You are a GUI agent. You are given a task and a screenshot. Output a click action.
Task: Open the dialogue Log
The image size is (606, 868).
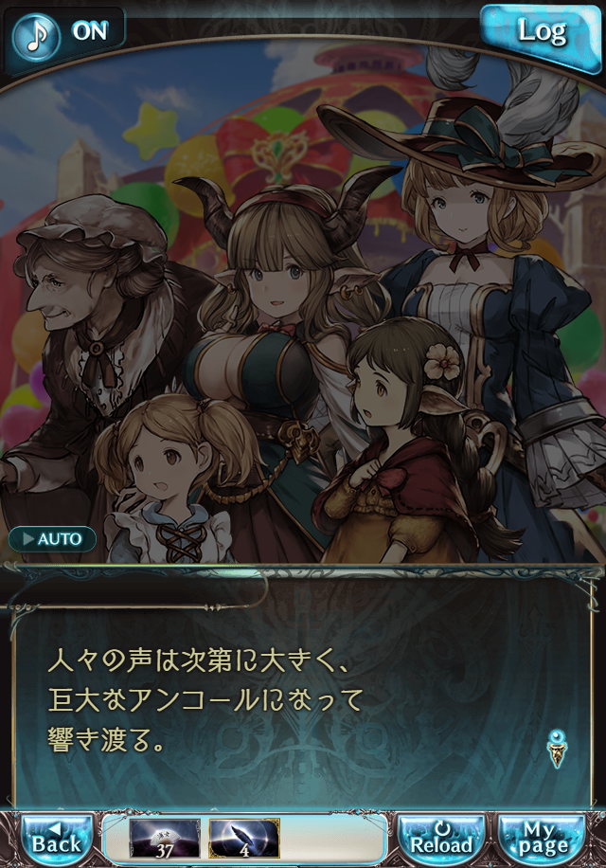[x=542, y=35]
